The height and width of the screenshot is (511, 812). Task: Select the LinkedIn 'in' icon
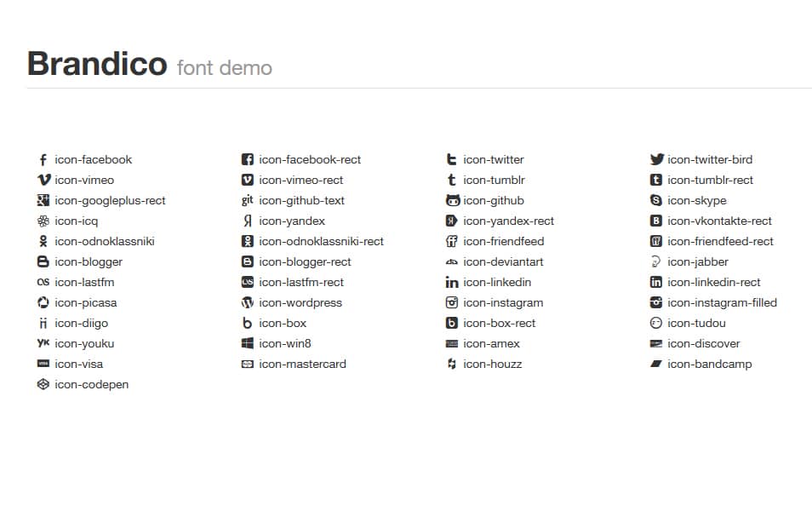[452, 283]
